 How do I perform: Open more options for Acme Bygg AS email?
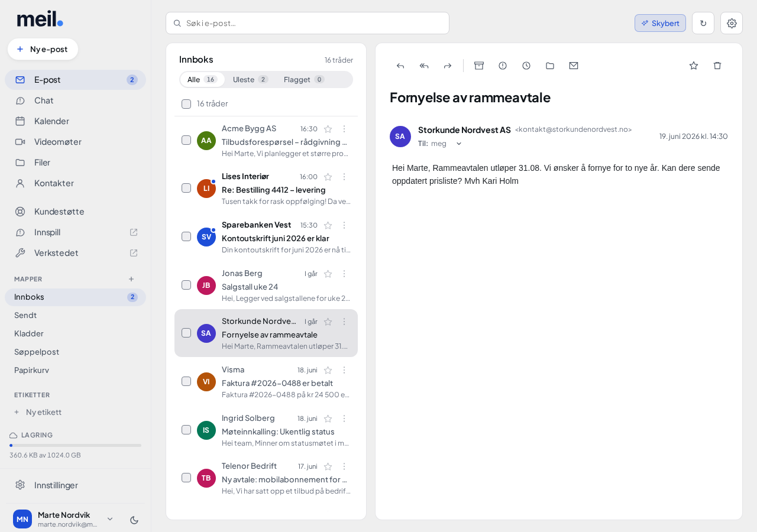pyautogui.click(x=344, y=129)
